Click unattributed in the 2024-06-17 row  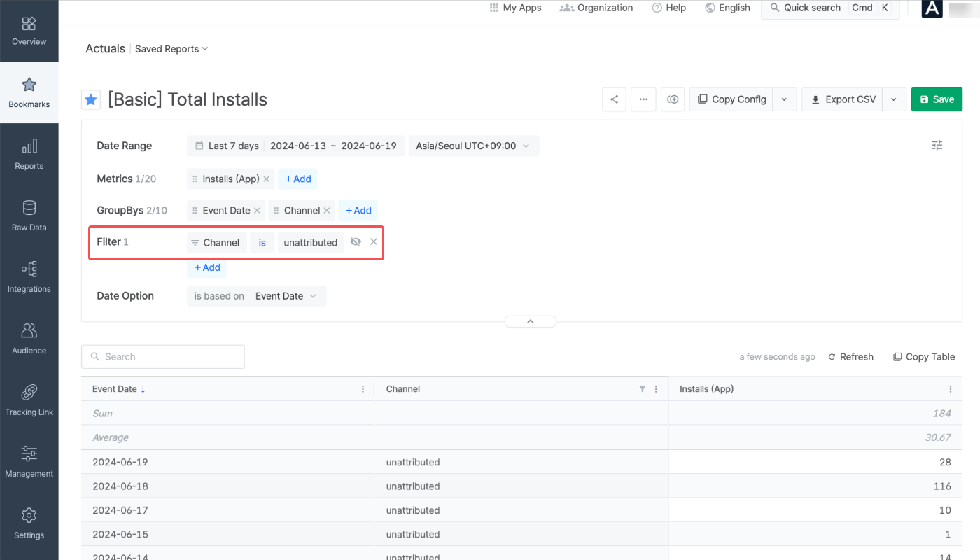click(x=413, y=510)
